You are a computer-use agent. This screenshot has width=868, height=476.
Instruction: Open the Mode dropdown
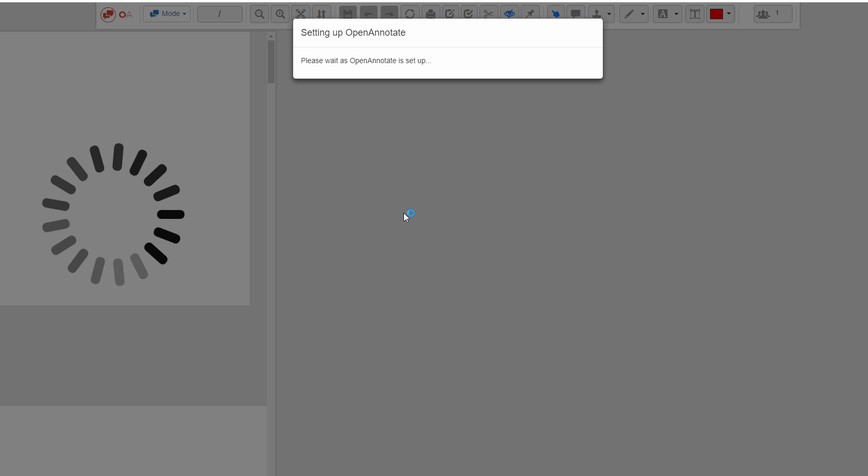coord(167,14)
